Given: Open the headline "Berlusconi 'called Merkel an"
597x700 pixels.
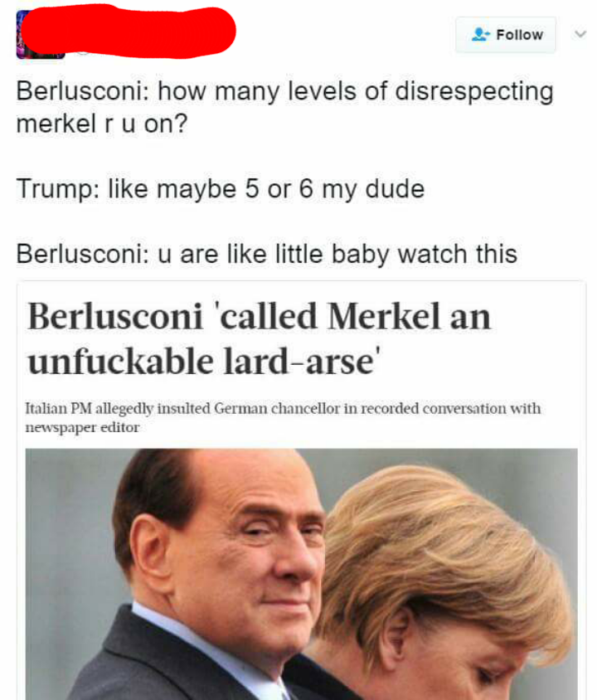Looking at the screenshot, I should pyautogui.click(x=259, y=317).
